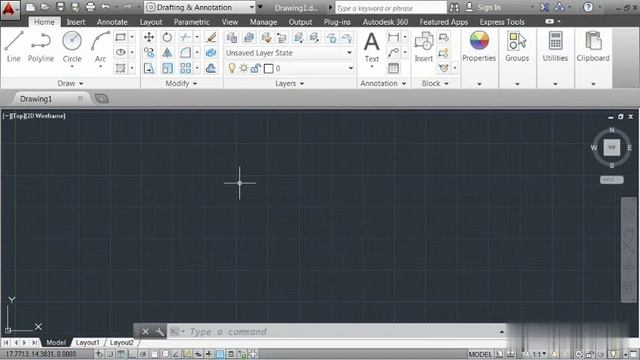Activate the Move tool
The height and width of the screenshot is (360, 640).
click(x=149, y=37)
